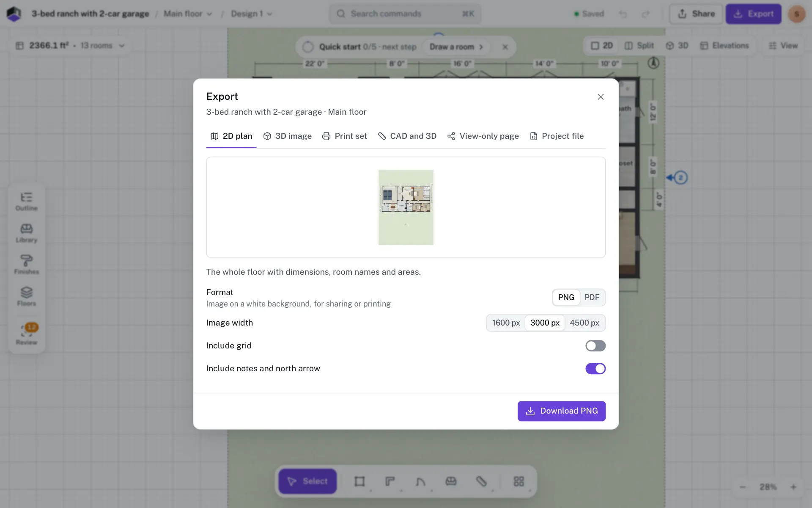
Task: Open the grid components tool
Action: (518, 481)
